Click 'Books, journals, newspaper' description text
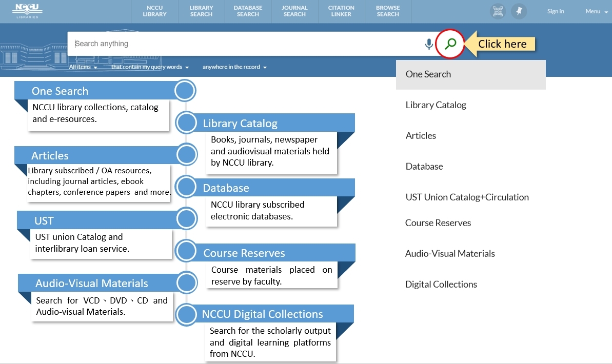Image resolution: width=612 pixels, height=364 pixels. [270, 151]
